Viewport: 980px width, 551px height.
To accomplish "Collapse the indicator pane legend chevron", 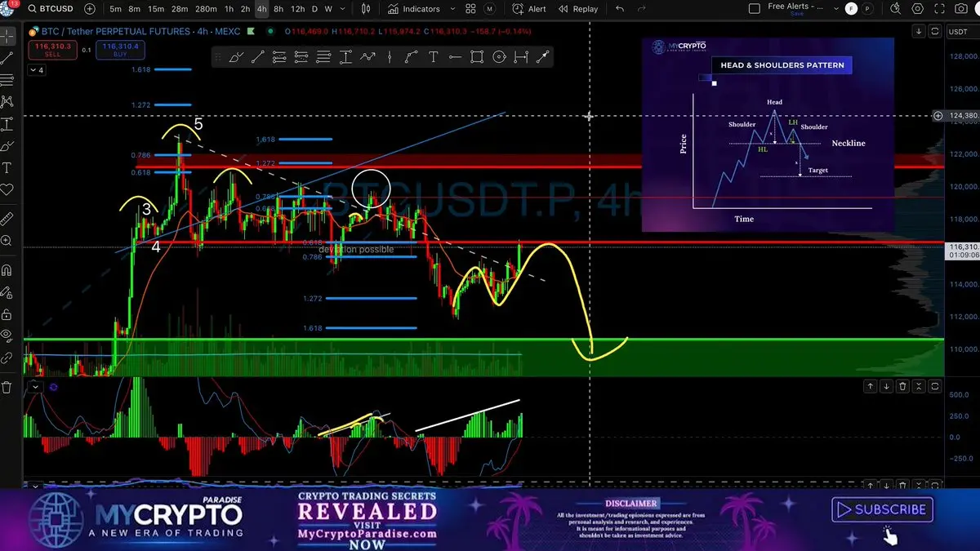I will pyautogui.click(x=35, y=388).
